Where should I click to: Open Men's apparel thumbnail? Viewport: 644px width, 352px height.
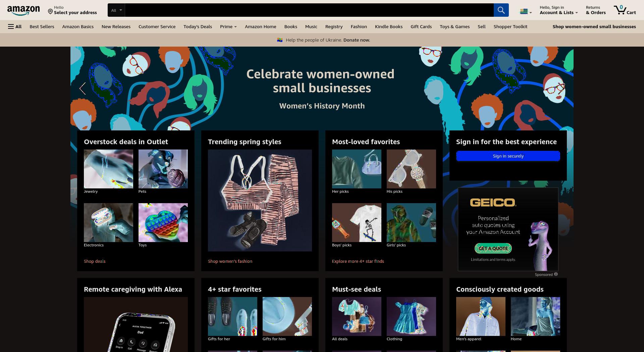click(x=481, y=316)
